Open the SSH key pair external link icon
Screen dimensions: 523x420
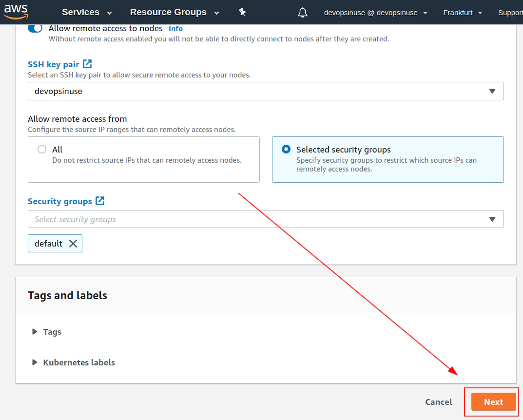click(87, 64)
